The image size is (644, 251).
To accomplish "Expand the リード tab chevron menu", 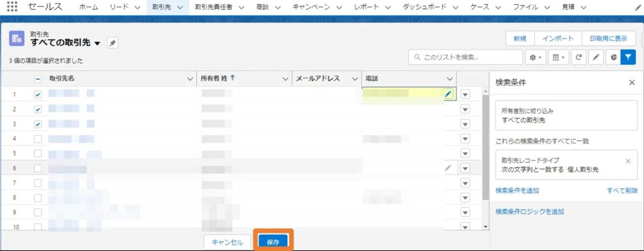I will [137, 8].
